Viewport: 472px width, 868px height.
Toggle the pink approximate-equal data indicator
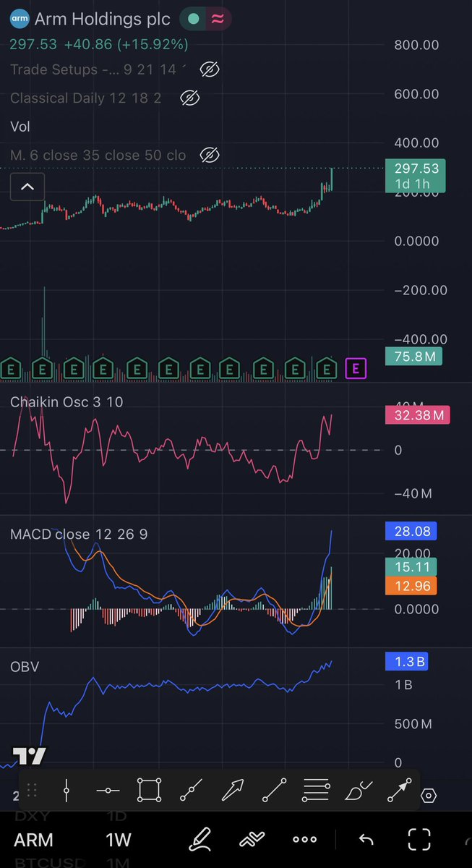[x=217, y=20]
